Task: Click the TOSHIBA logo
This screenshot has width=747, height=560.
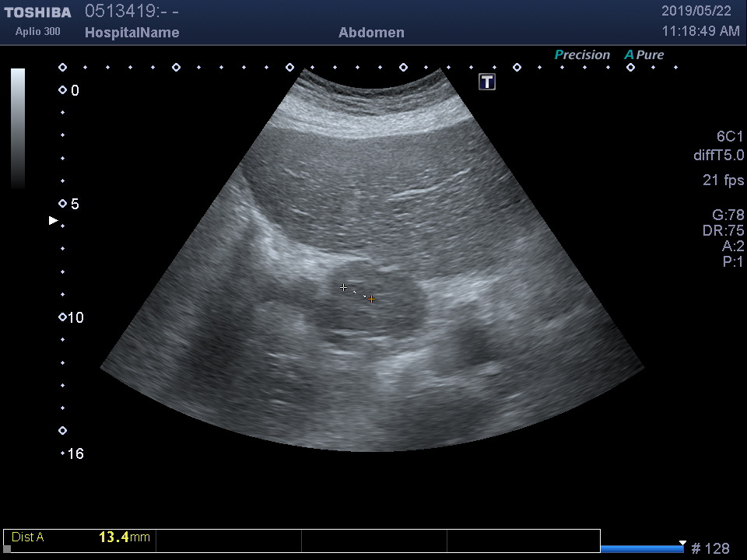Action: 37,12
